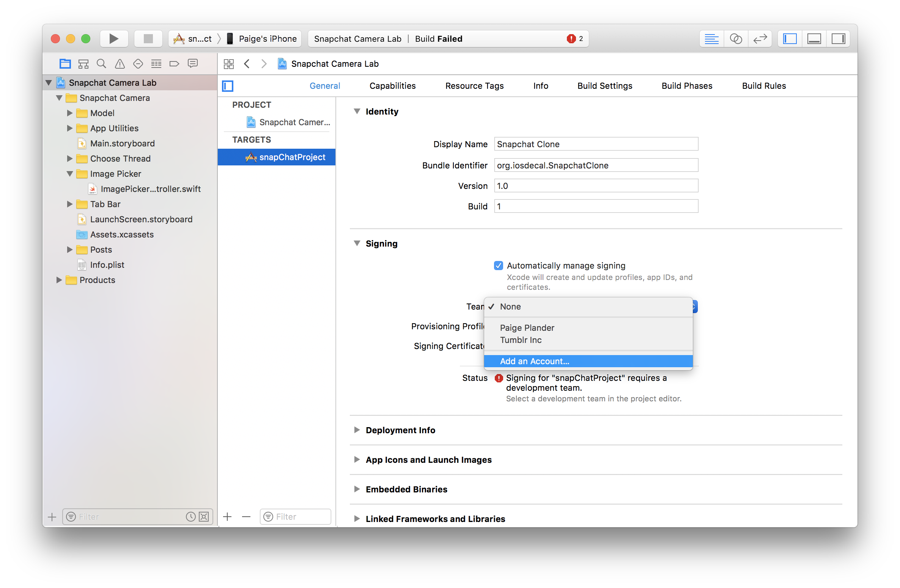Expand Linked Frameworks and Libraries section
900x588 pixels.
(357, 519)
